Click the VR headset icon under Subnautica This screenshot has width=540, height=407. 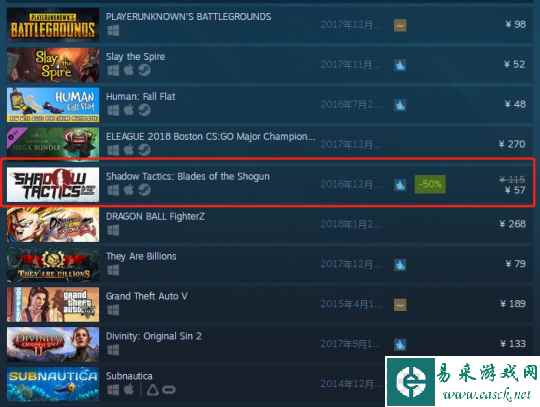click(x=169, y=390)
